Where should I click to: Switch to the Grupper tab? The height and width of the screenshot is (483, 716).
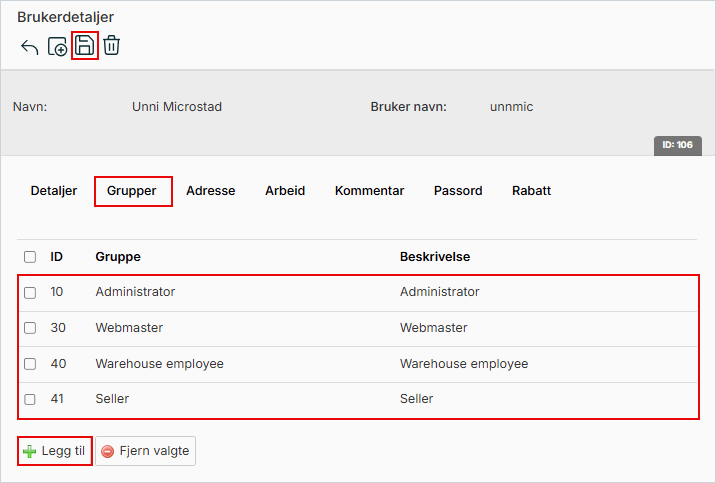click(132, 191)
